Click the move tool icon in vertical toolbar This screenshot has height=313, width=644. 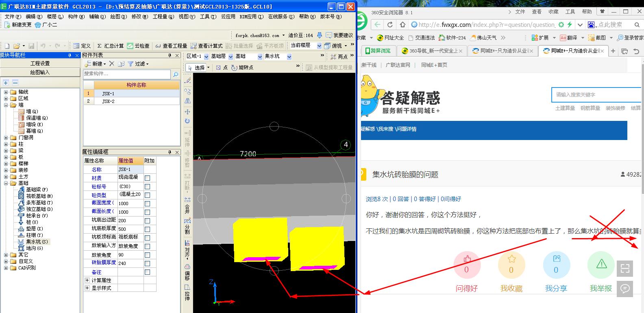click(187, 112)
